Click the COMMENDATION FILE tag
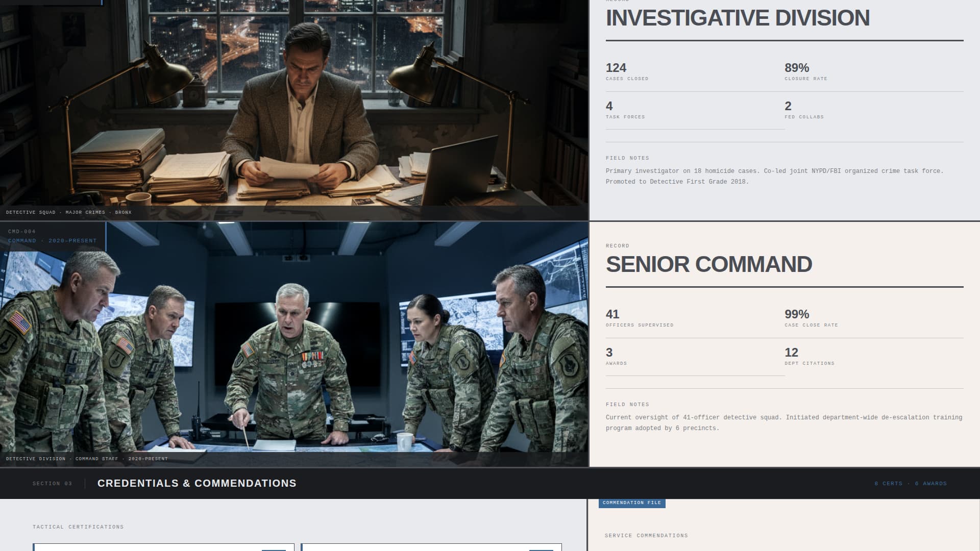 (632, 503)
